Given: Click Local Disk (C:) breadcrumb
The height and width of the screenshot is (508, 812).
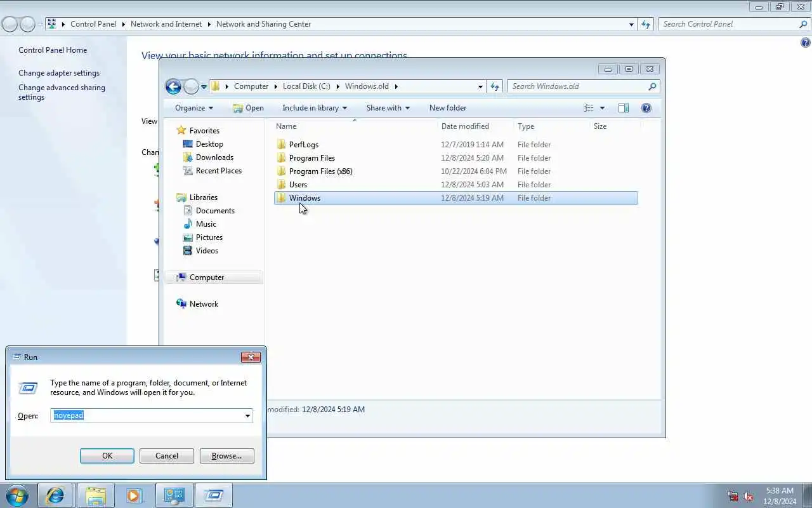Looking at the screenshot, I should (306, 86).
